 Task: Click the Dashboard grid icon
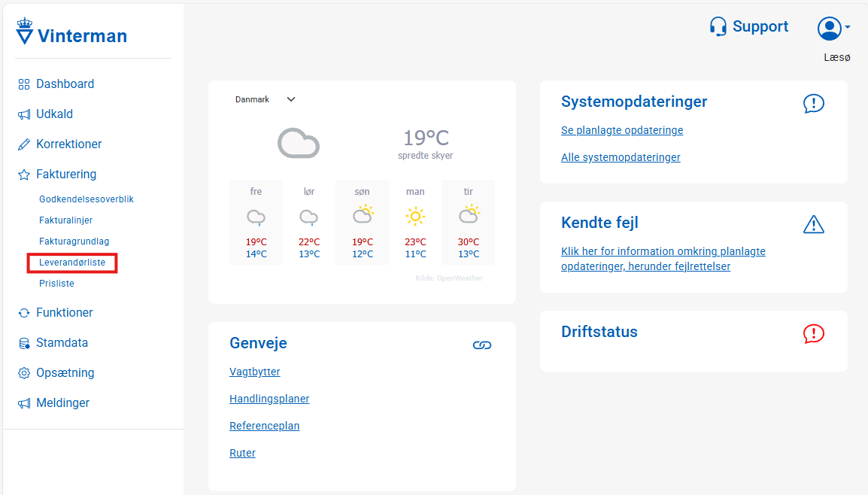24,84
